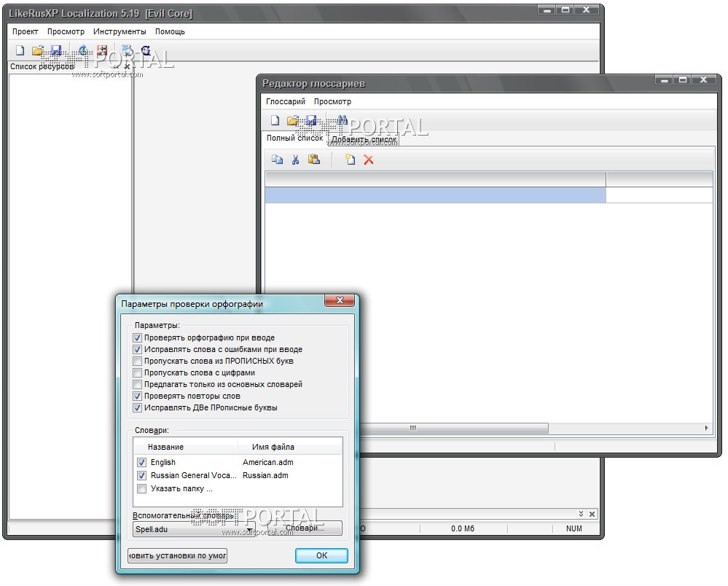Check the Указать папку ... checkbox

click(x=141, y=488)
